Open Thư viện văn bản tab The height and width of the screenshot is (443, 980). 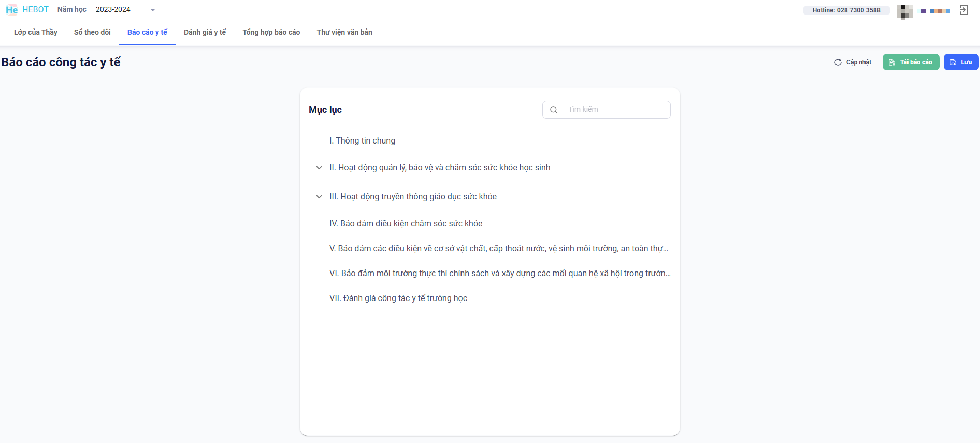pyautogui.click(x=344, y=32)
